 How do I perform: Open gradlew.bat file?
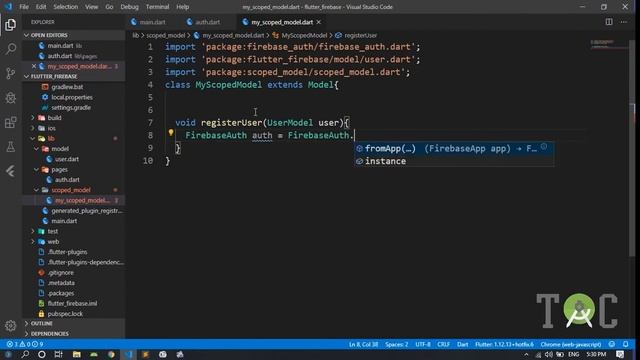(67, 87)
